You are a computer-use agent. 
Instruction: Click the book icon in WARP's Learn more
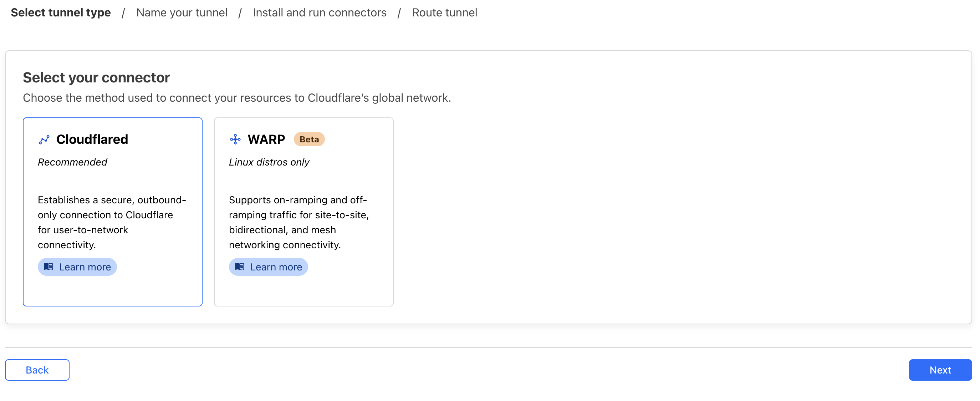(240, 267)
